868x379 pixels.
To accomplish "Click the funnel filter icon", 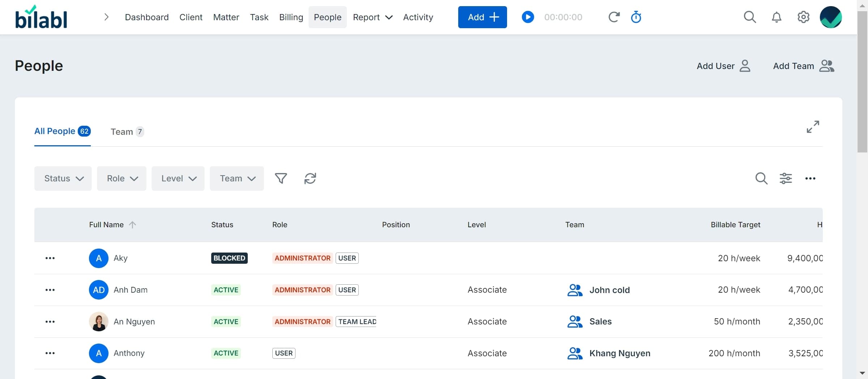I will coord(281,178).
